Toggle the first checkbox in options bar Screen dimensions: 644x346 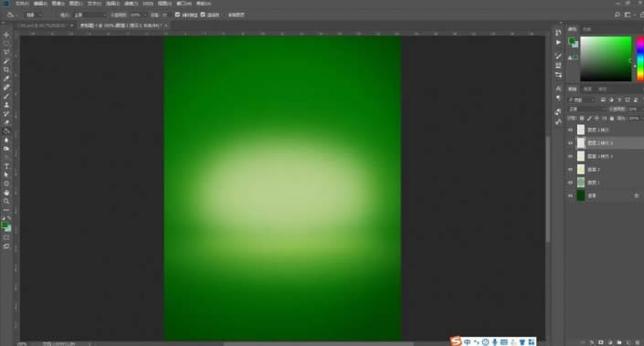pos(177,15)
